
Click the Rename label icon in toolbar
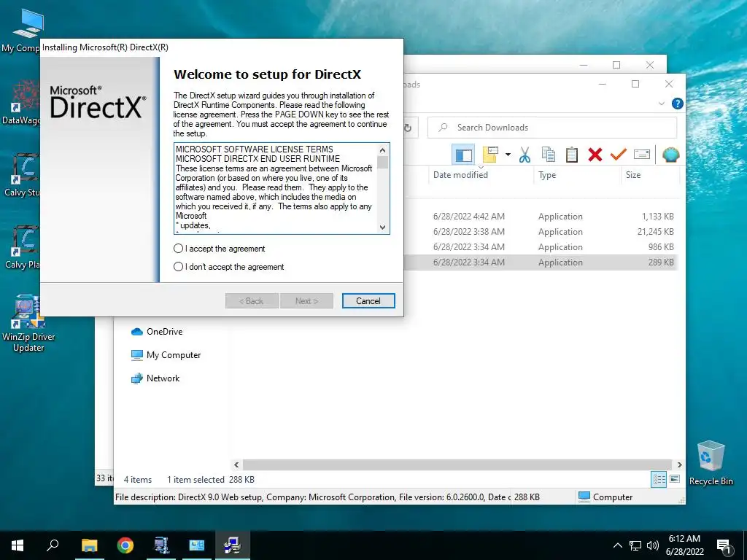(642, 155)
